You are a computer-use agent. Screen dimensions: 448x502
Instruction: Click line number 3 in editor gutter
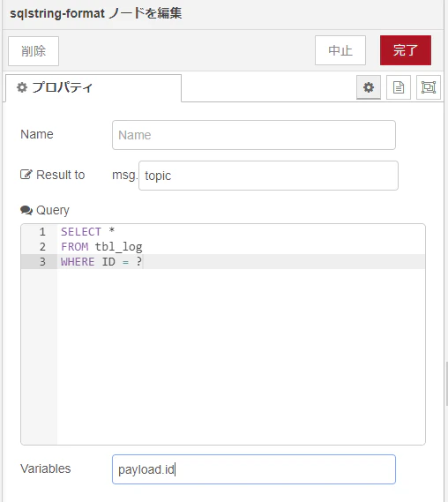[42, 261]
